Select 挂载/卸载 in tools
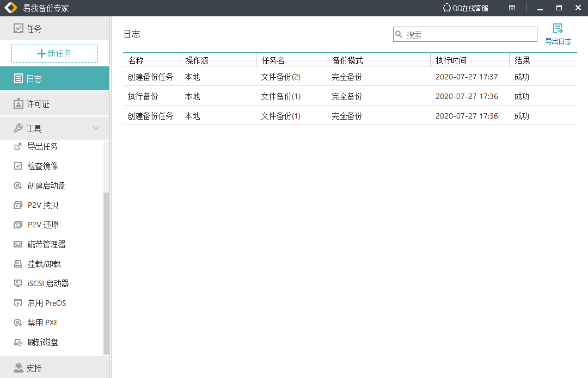This screenshot has height=378, width=588. point(44,264)
